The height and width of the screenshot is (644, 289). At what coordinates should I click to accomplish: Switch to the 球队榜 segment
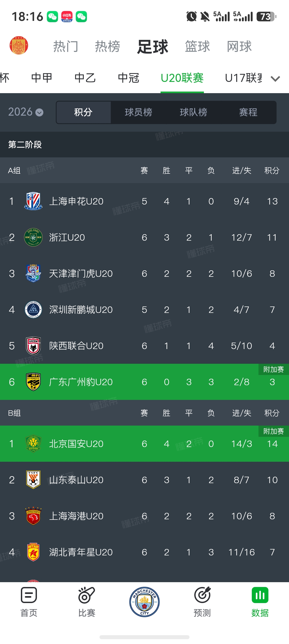[x=193, y=112]
